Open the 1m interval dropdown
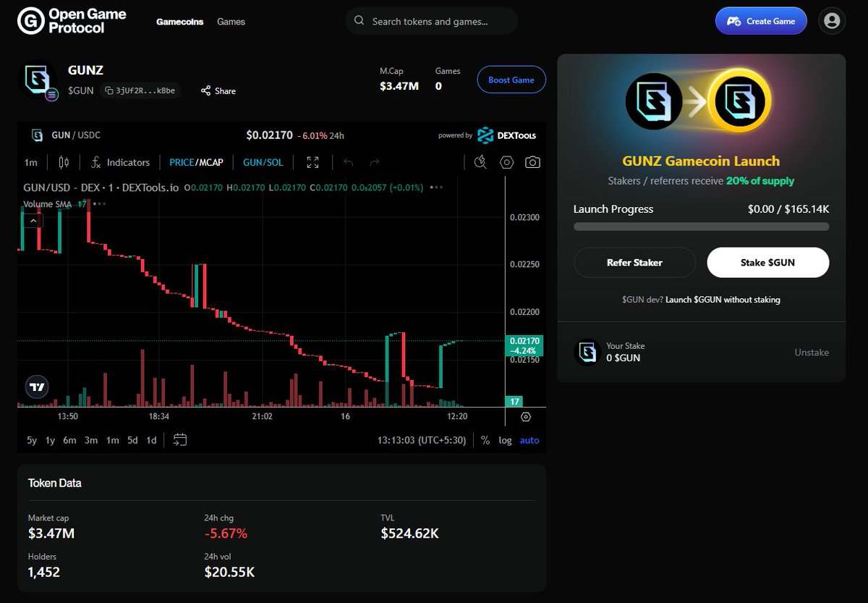This screenshot has height=603, width=868. [x=30, y=162]
